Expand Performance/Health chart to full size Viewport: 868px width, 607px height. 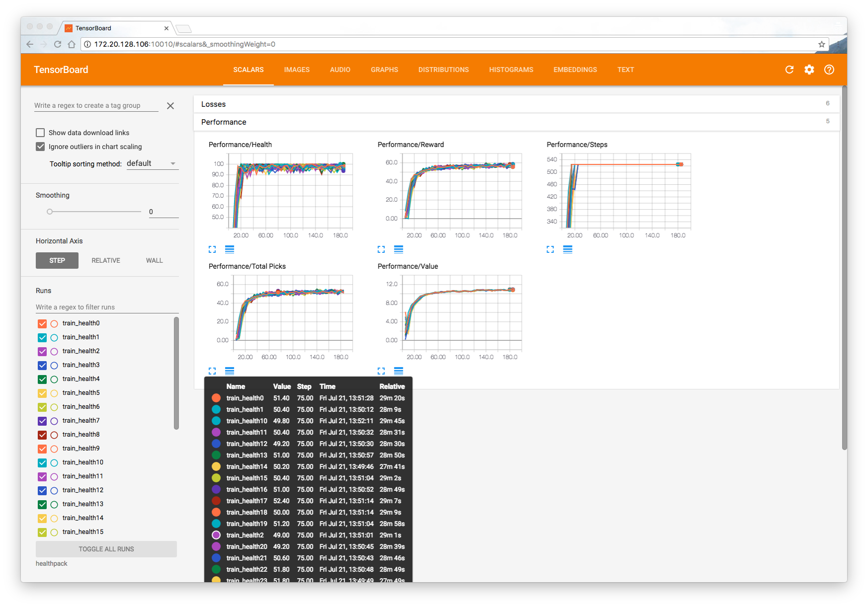click(x=212, y=249)
